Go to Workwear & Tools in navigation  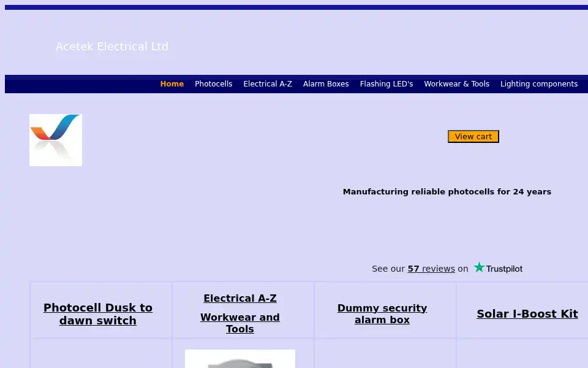pos(456,84)
